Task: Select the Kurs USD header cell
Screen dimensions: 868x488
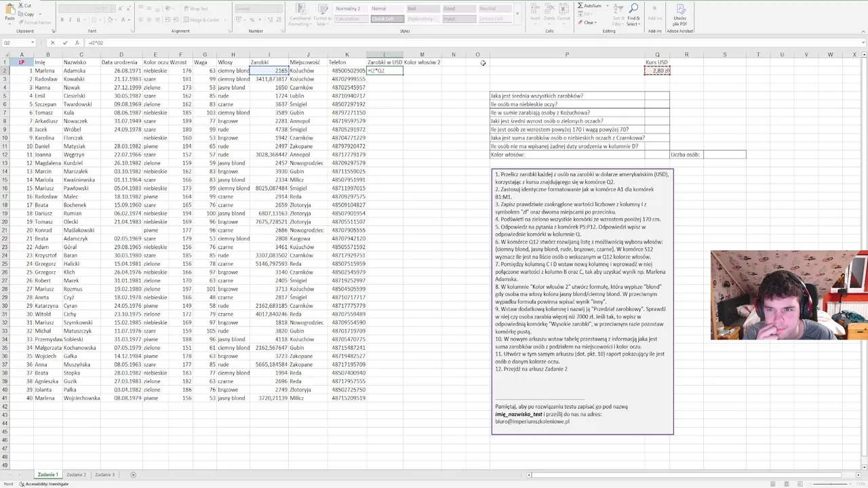Action: [x=657, y=62]
